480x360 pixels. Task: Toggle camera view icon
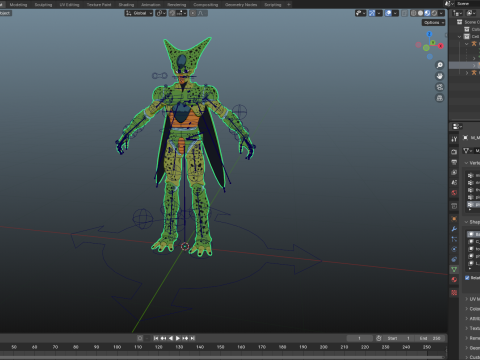pos(440,87)
